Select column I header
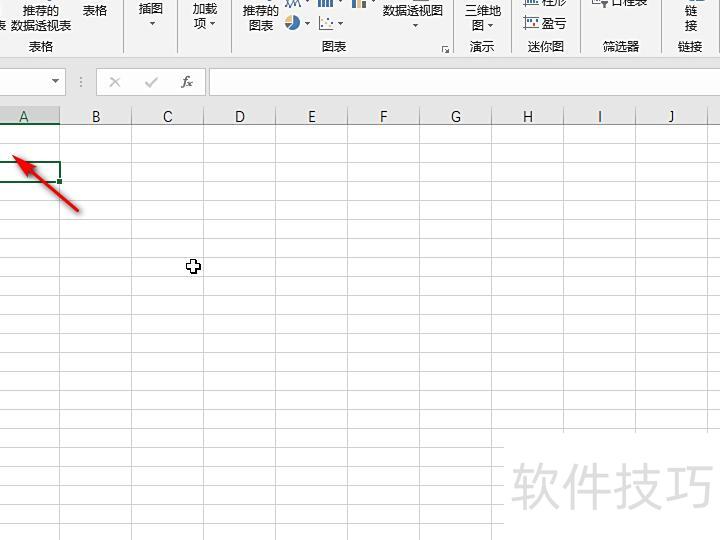The width and height of the screenshot is (720, 540). (600, 116)
